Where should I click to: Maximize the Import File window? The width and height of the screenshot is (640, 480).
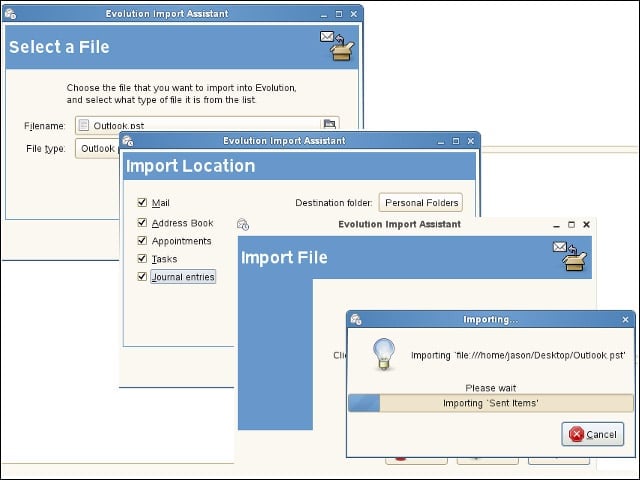coord(571,224)
